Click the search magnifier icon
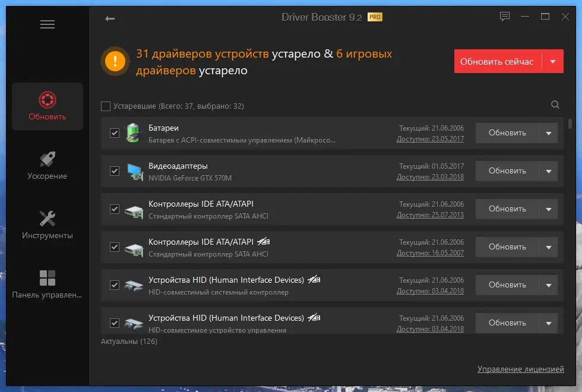582x392 pixels. (555, 105)
